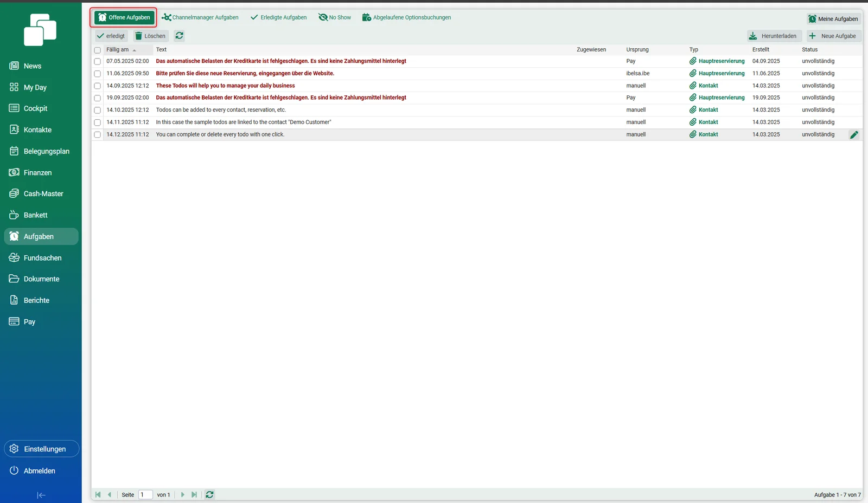868x503 pixels.
Task: Tick the checkbox for task due 14.09.2025
Action: pos(98,86)
